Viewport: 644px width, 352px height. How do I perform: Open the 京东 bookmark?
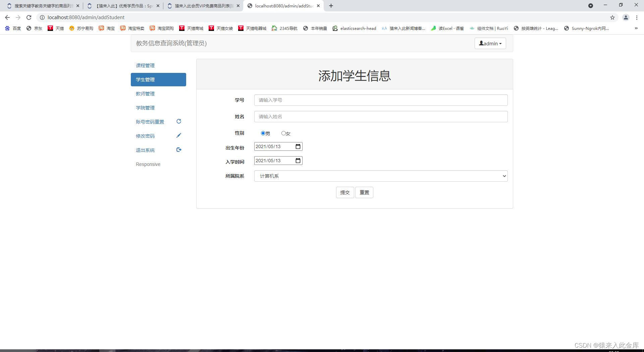point(35,28)
